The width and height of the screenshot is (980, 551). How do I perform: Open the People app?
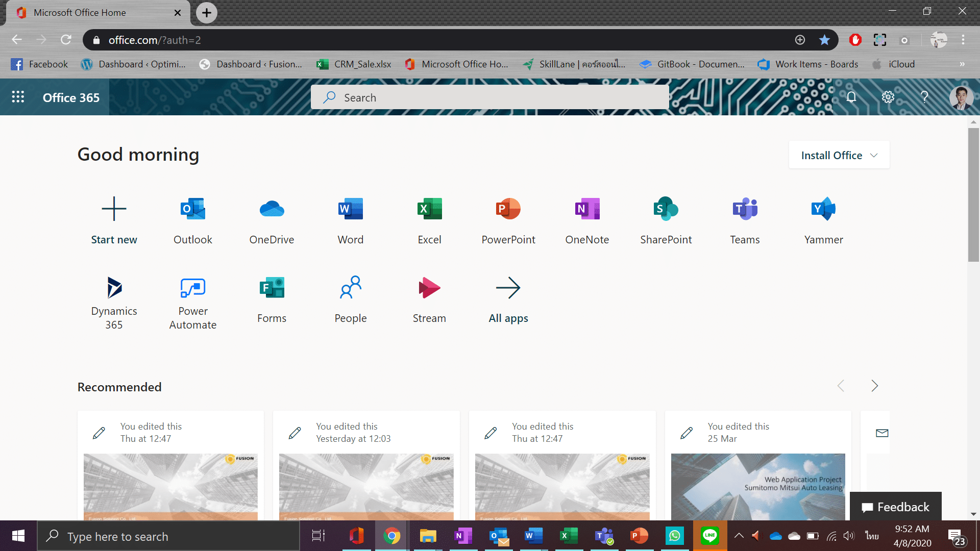[350, 300]
